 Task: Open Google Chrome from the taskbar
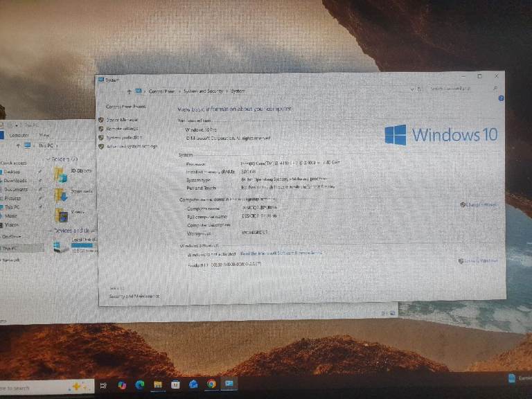[x=211, y=384]
